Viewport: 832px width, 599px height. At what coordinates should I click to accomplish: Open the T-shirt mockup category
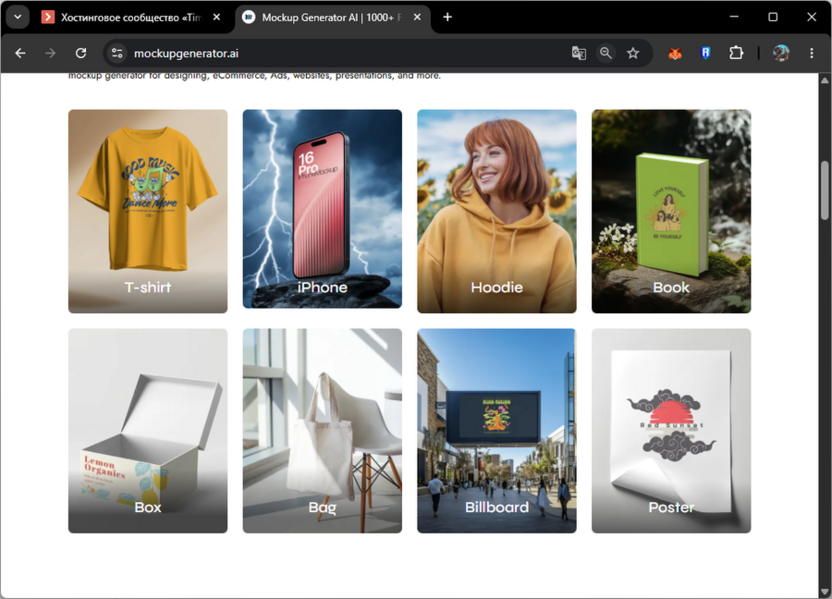pyautogui.click(x=148, y=211)
